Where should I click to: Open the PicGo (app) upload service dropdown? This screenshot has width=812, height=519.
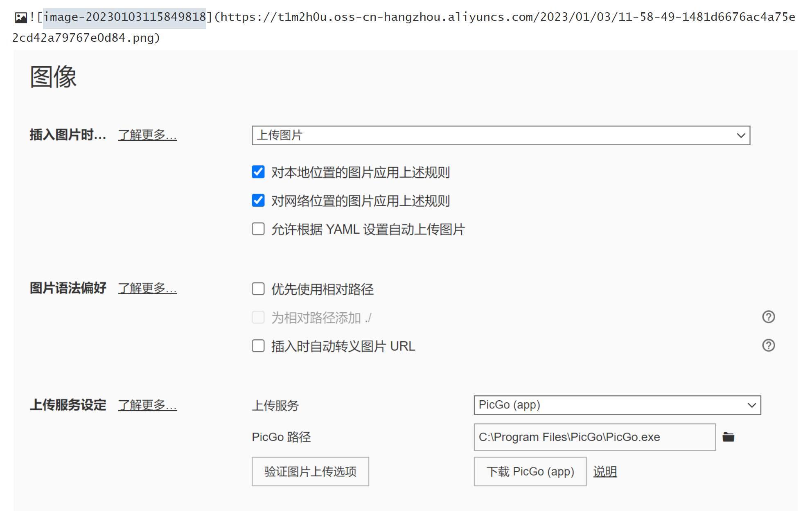pyautogui.click(x=618, y=405)
